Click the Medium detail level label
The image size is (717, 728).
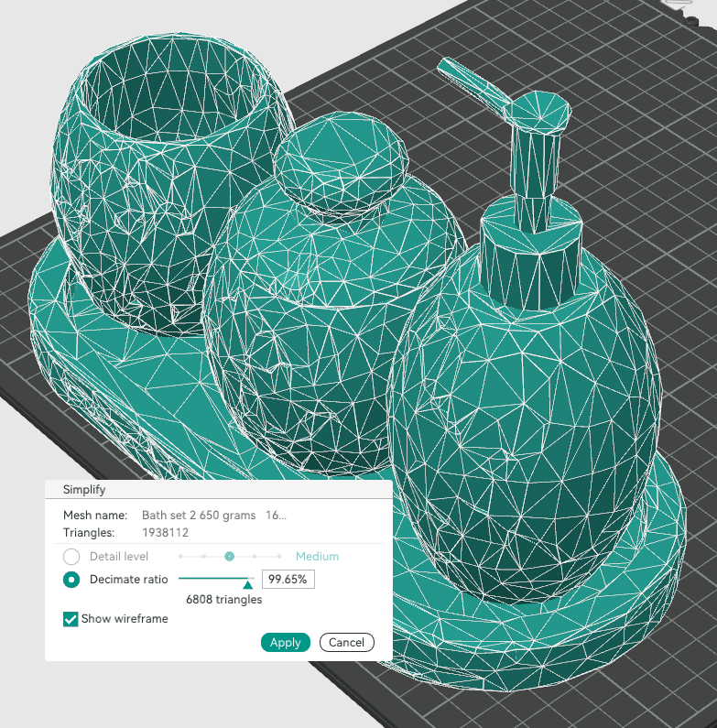tap(317, 556)
